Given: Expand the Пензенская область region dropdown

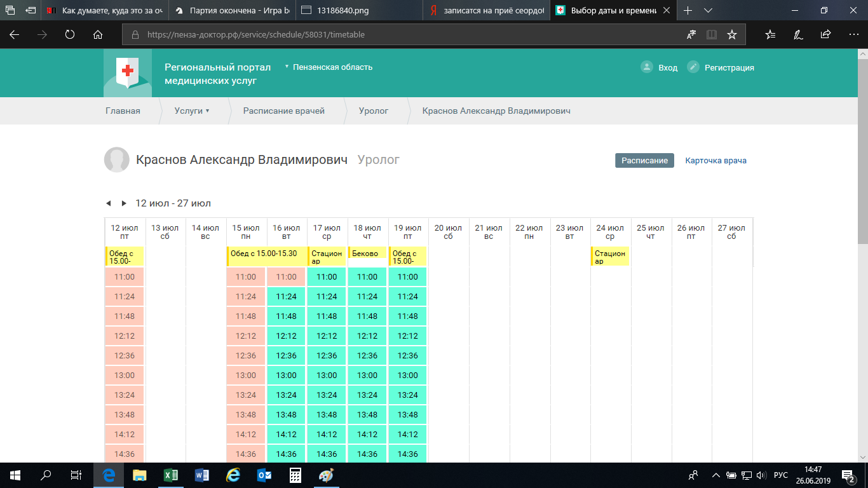Looking at the screenshot, I should point(329,67).
